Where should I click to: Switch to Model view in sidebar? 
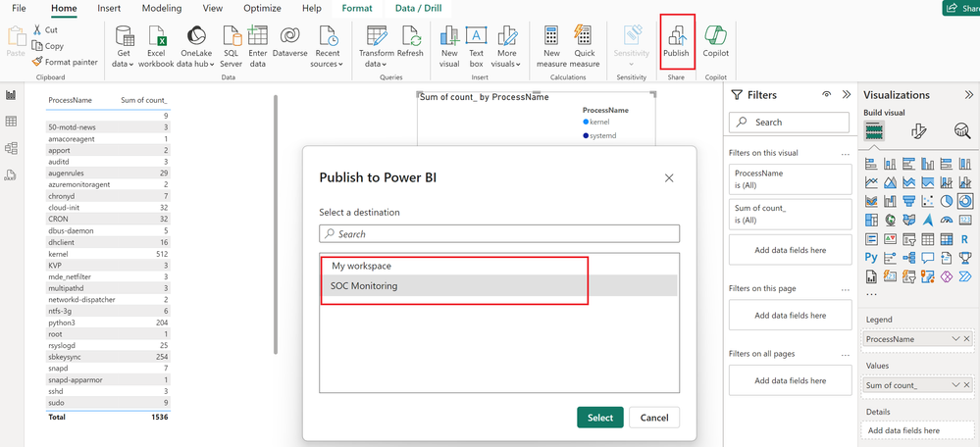pyautogui.click(x=11, y=148)
